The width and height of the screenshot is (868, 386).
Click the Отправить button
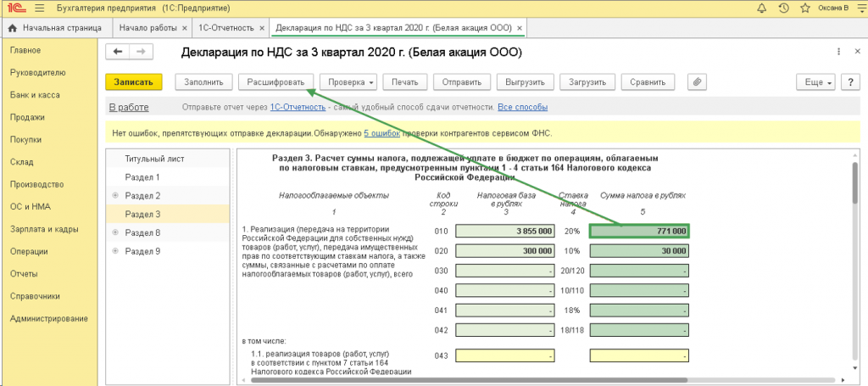point(462,82)
